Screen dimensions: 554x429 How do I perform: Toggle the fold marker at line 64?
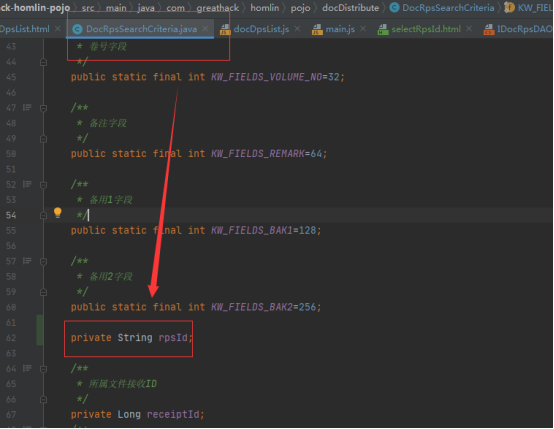coord(43,369)
